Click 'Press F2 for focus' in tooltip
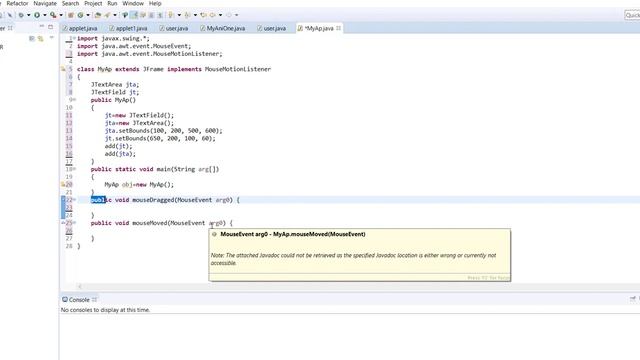640x360 pixels. (488, 278)
